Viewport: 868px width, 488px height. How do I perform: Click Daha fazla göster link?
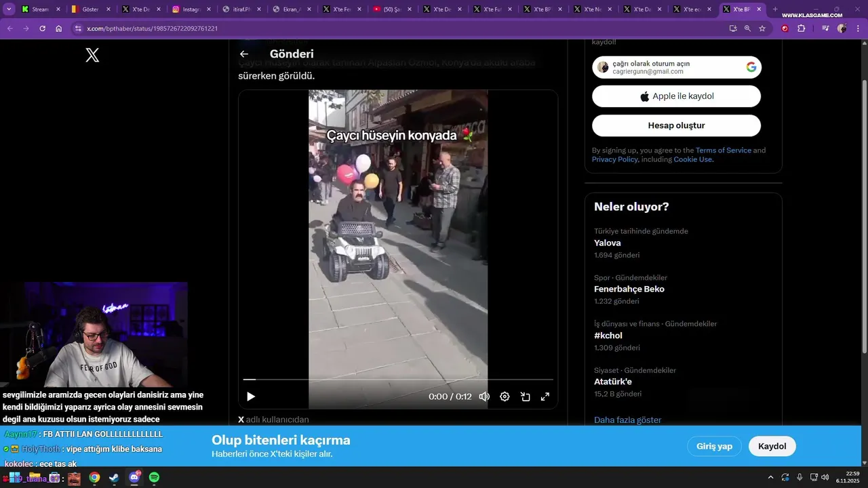(627, 420)
